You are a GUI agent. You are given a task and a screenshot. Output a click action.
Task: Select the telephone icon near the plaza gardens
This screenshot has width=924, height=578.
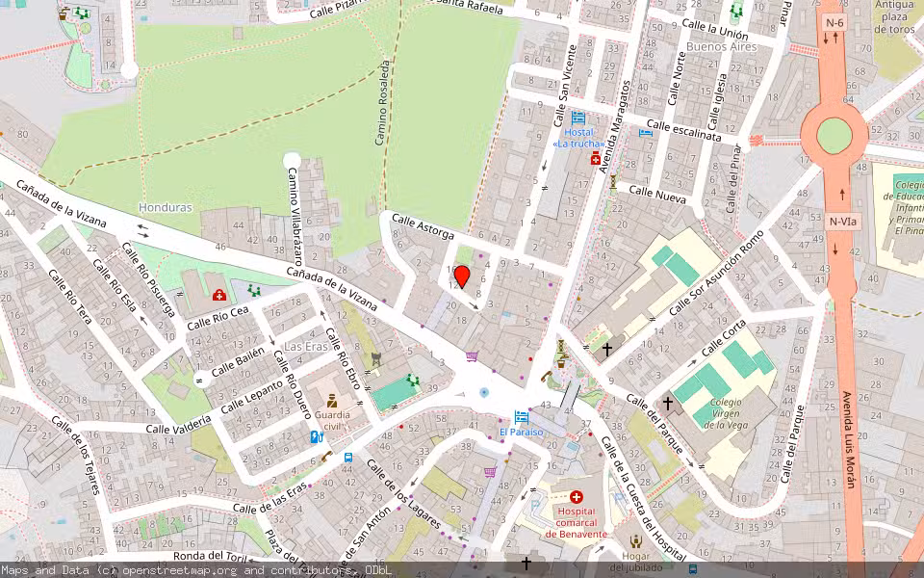(x=546, y=376)
